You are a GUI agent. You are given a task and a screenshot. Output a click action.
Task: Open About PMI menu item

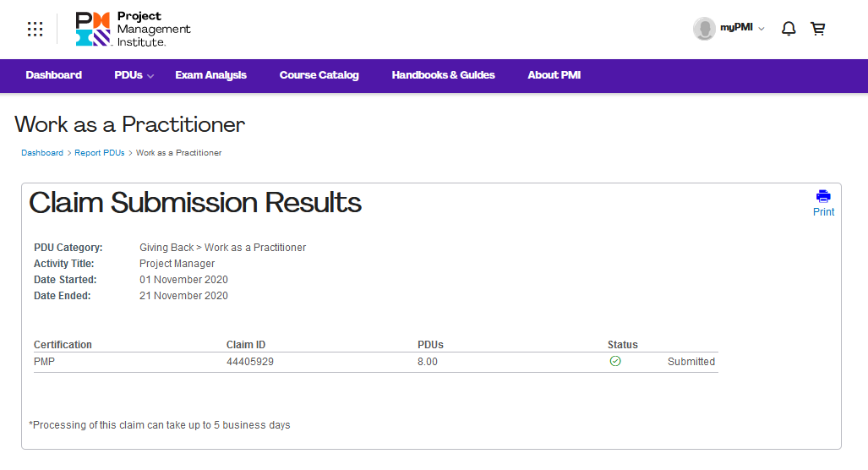(554, 75)
